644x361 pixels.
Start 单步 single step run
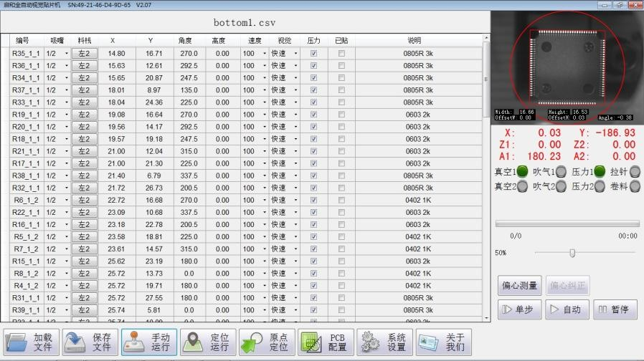click(x=519, y=309)
